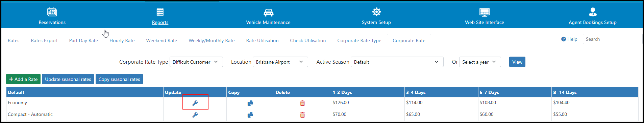Click wrench update icon for Economy

[195, 103]
